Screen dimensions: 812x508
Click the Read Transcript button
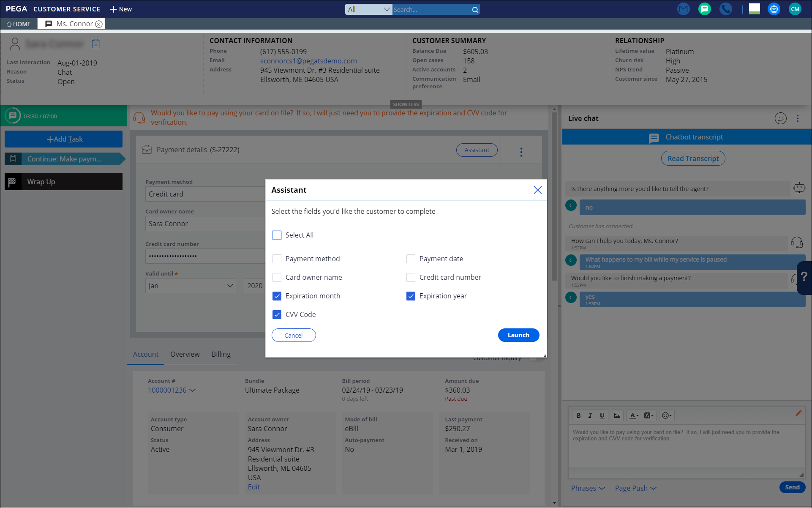coord(693,158)
